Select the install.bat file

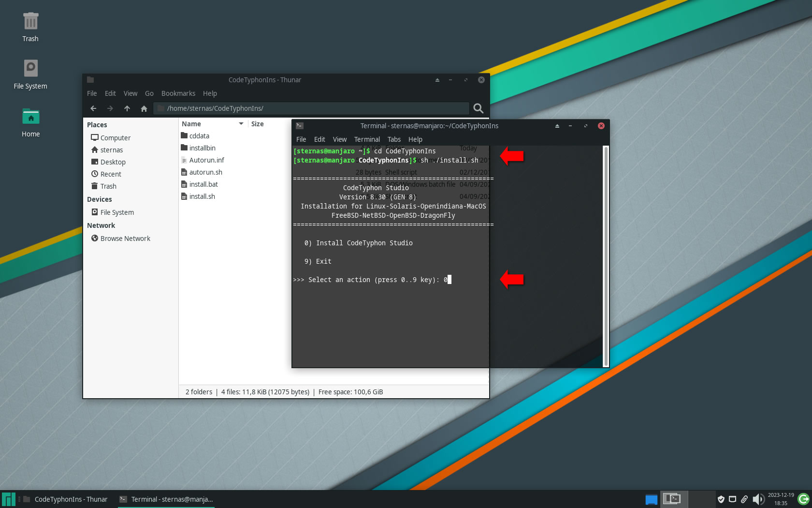pyautogui.click(x=199, y=184)
